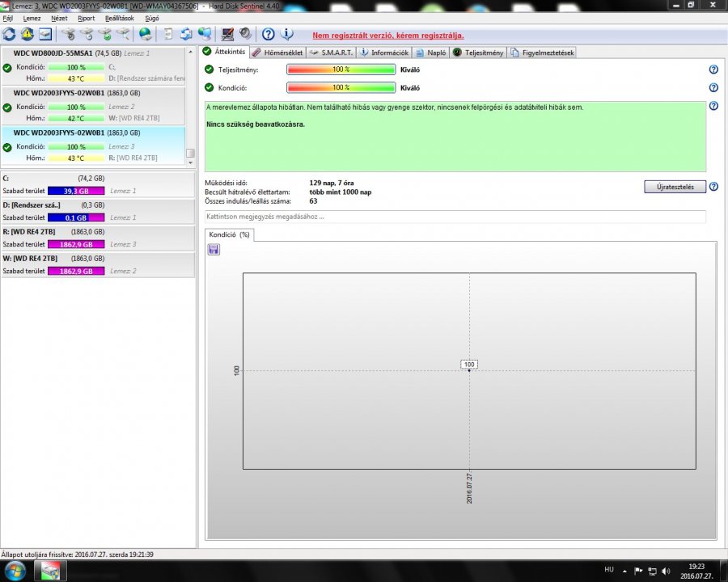Click the volume icon in system tray
This screenshot has width=728, height=582.
[667, 571]
